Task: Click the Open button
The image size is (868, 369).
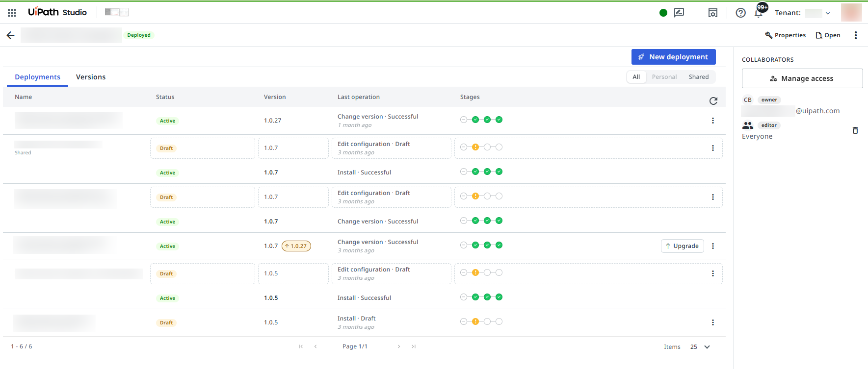Action: click(x=828, y=35)
